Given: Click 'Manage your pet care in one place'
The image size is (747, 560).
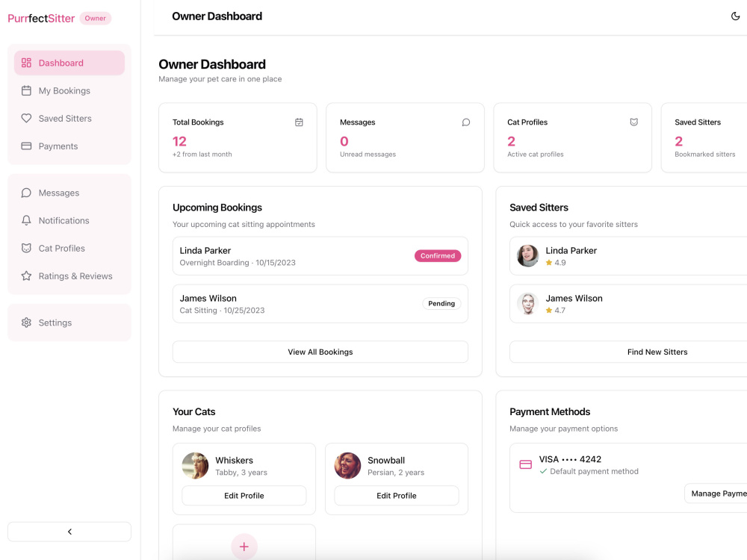Looking at the screenshot, I should [x=220, y=79].
